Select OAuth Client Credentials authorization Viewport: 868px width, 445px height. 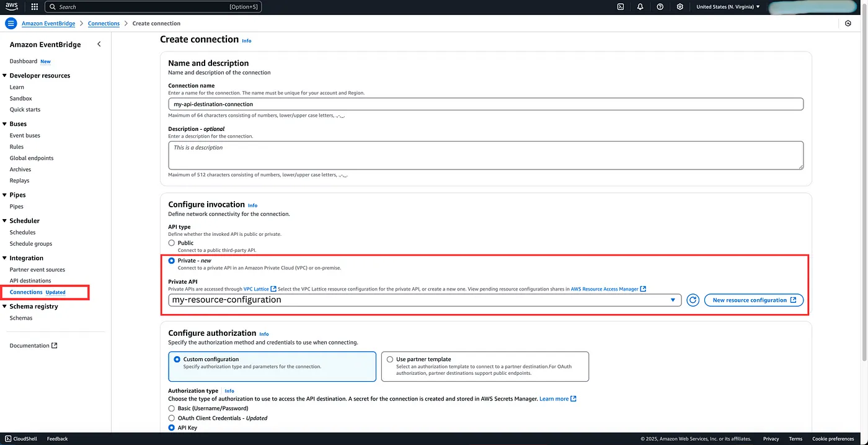(172, 418)
